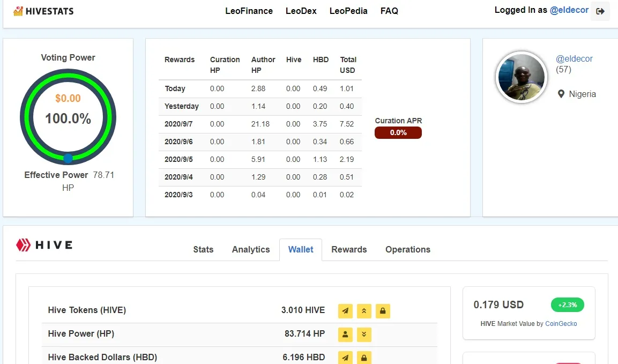Click the 2020/9/3 row date

coord(178,195)
